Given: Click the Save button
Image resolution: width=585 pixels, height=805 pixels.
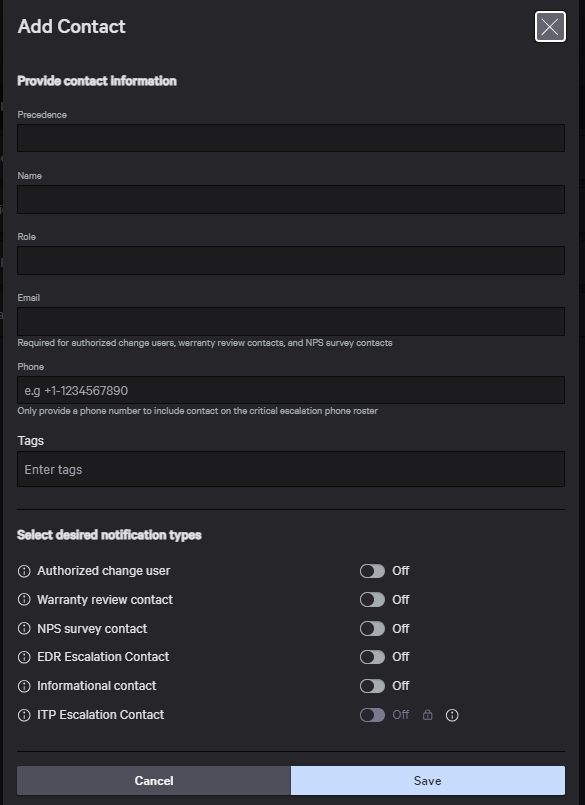Looking at the screenshot, I should click(428, 780).
